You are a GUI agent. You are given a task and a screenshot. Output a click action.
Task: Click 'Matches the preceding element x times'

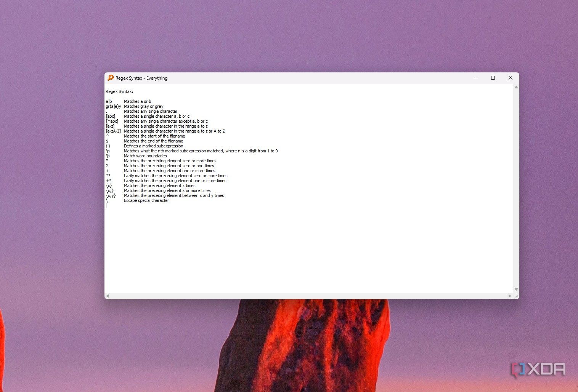coord(160,186)
